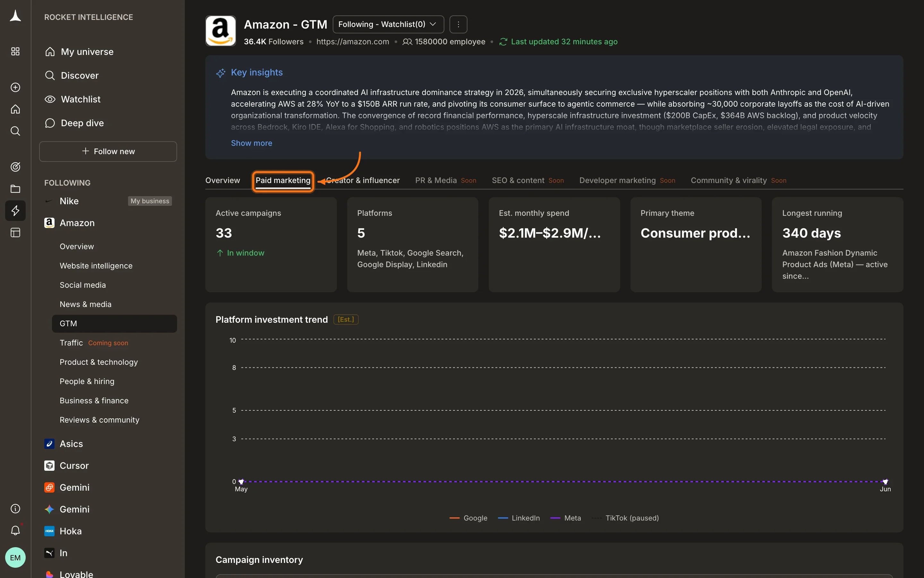Click the Rocket logo icon in the rail
Viewport: 924px width, 578px height.
pyautogui.click(x=15, y=16)
